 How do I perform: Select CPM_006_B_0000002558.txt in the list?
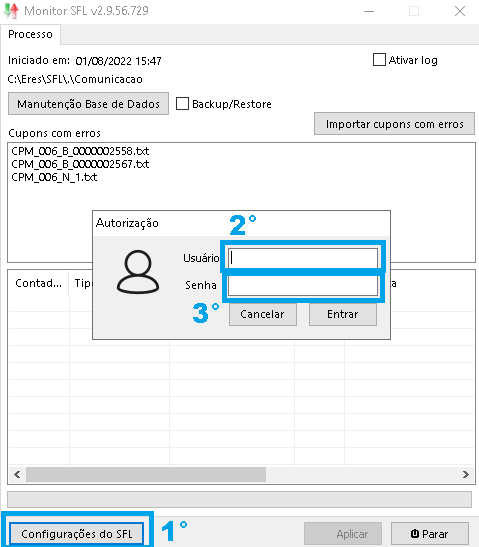coord(80,151)
